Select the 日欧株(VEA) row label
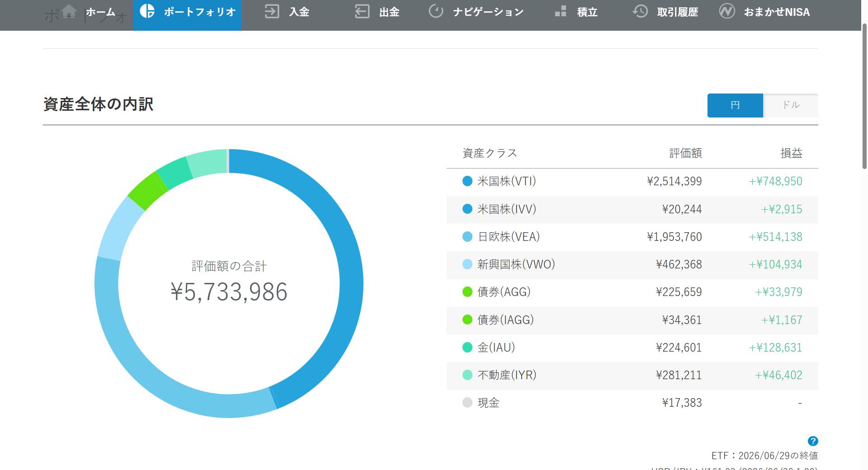868x470 pixels. tap(509, 237)
